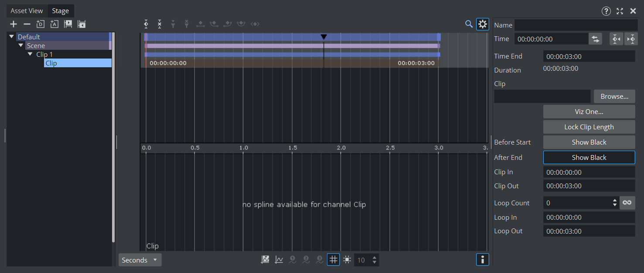Collapse the Default director tree node

click(12, 37)
